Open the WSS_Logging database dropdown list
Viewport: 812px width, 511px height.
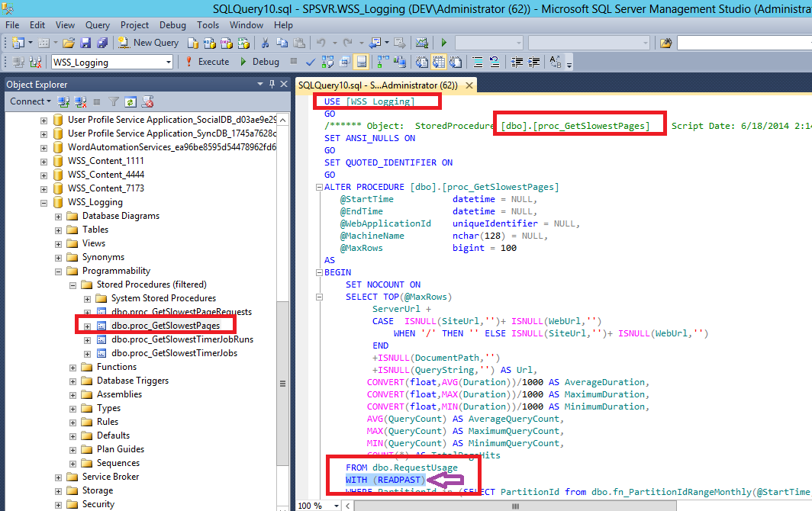tap(170, 61)
